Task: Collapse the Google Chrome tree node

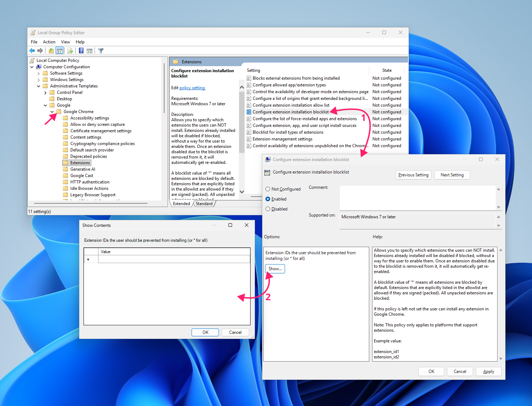Action: (52, 112)
